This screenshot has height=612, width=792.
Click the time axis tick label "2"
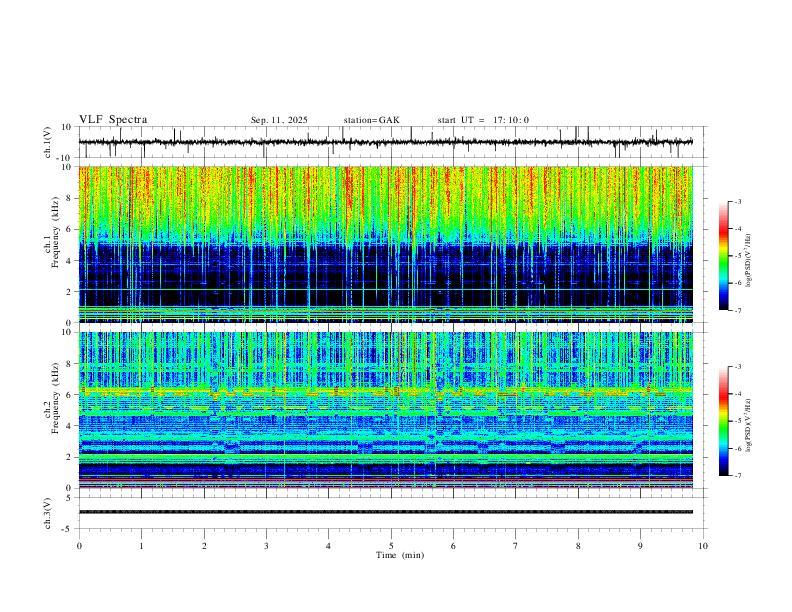click(204, 546)
